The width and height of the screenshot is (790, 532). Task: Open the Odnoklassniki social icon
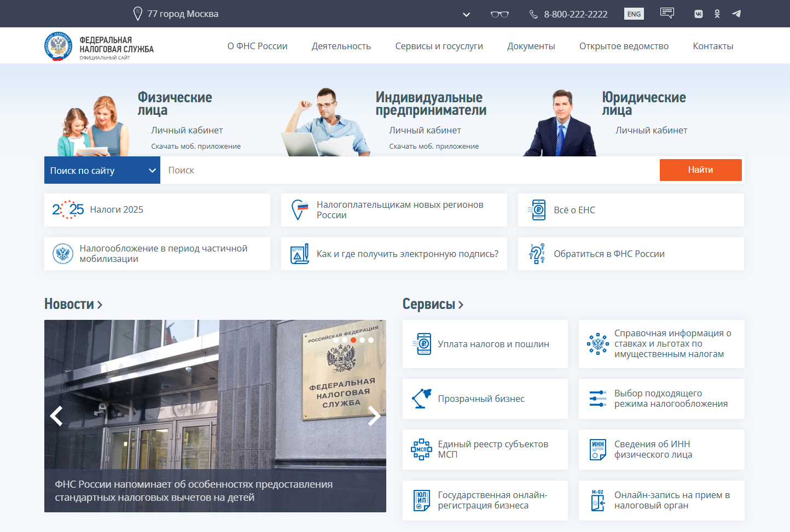point(717,14)
